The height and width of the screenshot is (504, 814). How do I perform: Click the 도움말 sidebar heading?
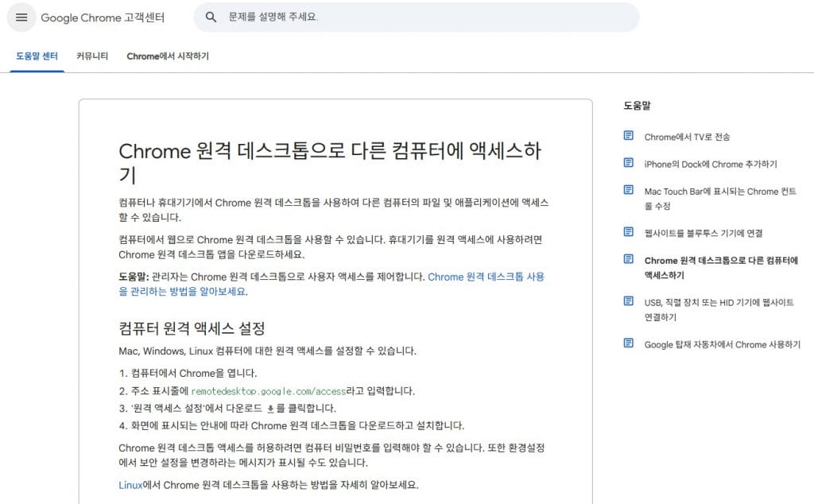[637, 106]
